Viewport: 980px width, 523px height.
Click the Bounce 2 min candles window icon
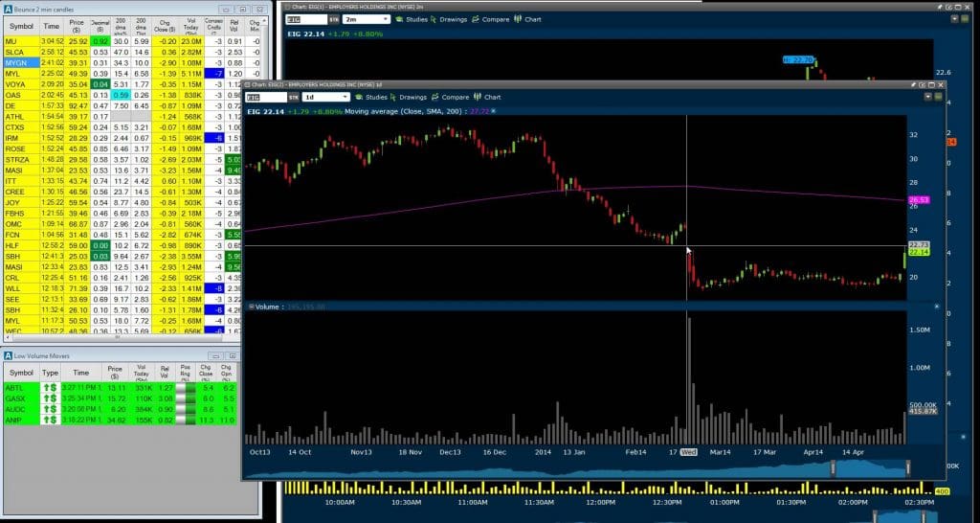click(9, 7)
